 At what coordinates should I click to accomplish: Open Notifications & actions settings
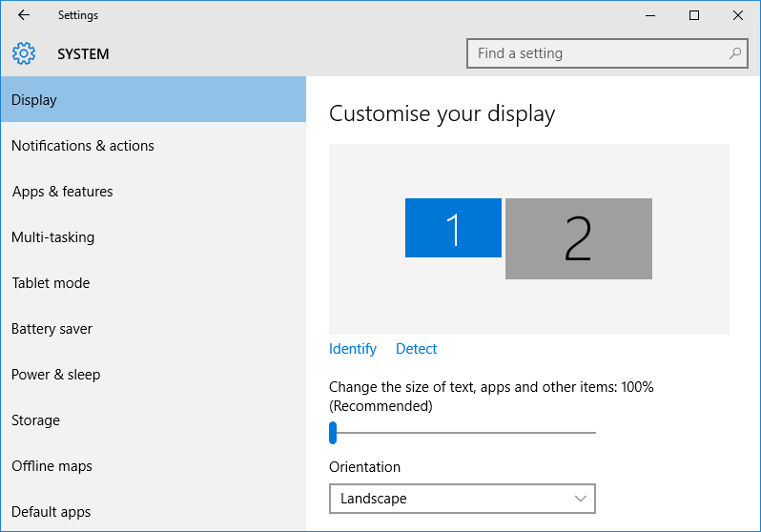[x=83, y=146]
